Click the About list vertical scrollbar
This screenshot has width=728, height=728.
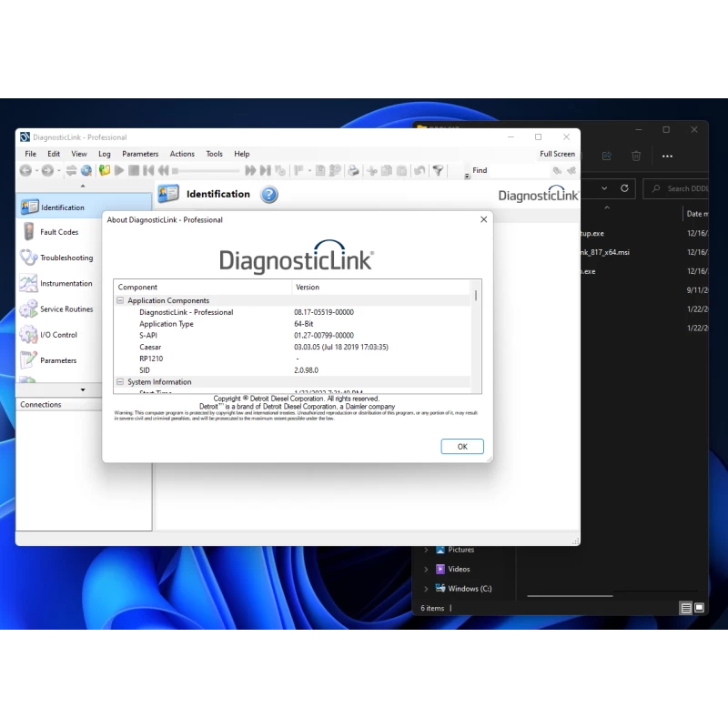click(x=476, y=336)
